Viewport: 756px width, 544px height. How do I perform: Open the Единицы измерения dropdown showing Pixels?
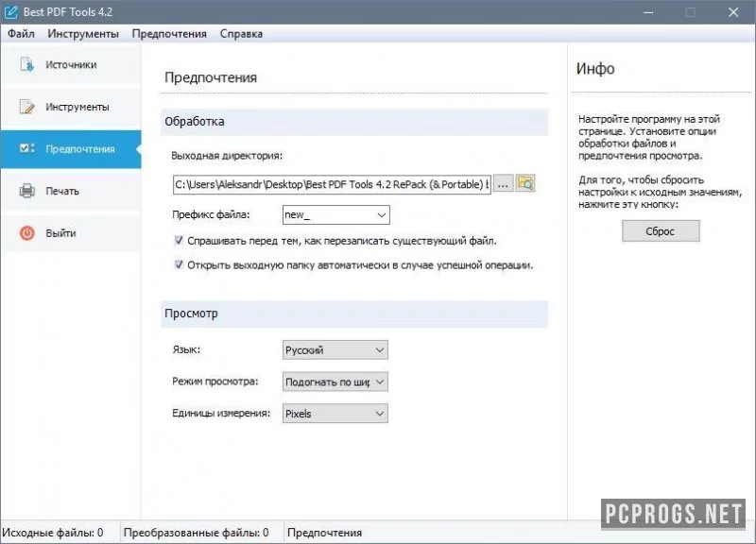coord(335,414)
